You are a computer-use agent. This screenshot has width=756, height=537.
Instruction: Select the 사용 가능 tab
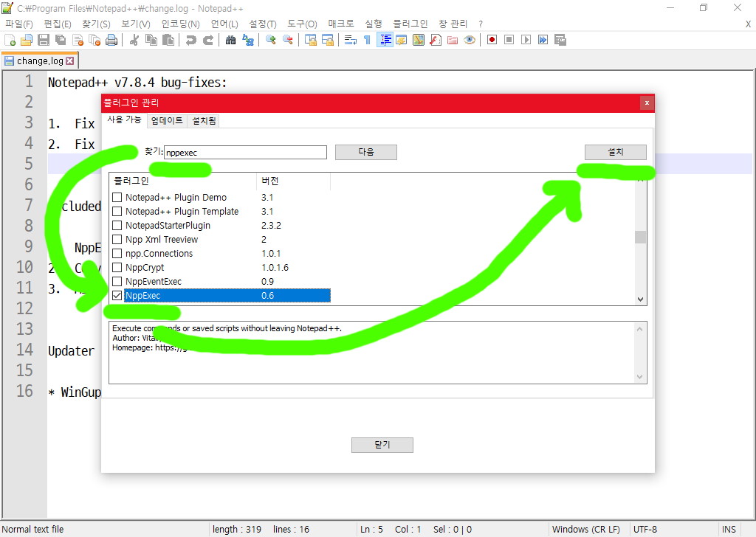point(124,119)
